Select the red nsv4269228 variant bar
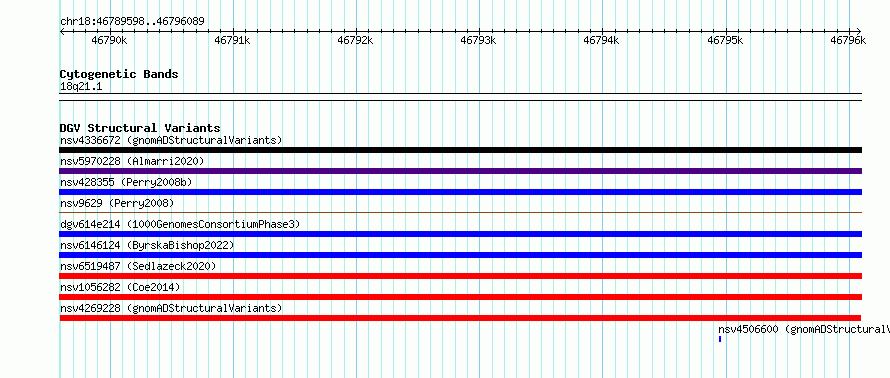Screen dimensions: 890x378 tap(460, 318)
